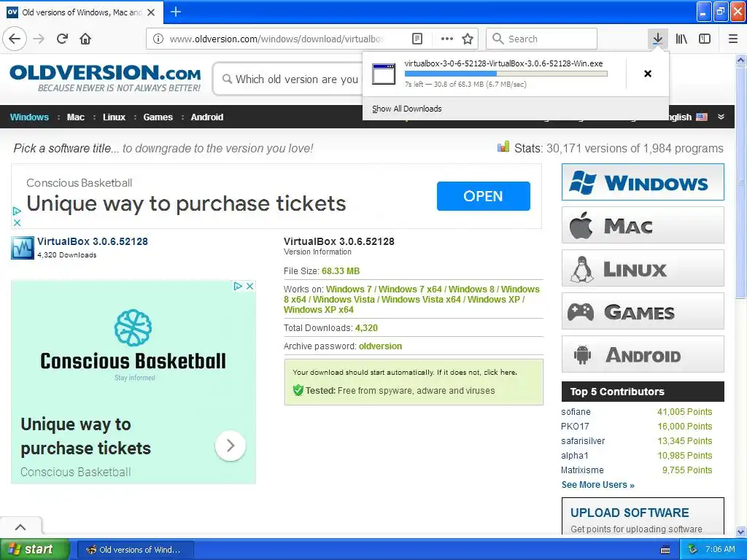Toggle reader view icon in address bar
This screenshot has height=560, width=747.
coord(417,39)
